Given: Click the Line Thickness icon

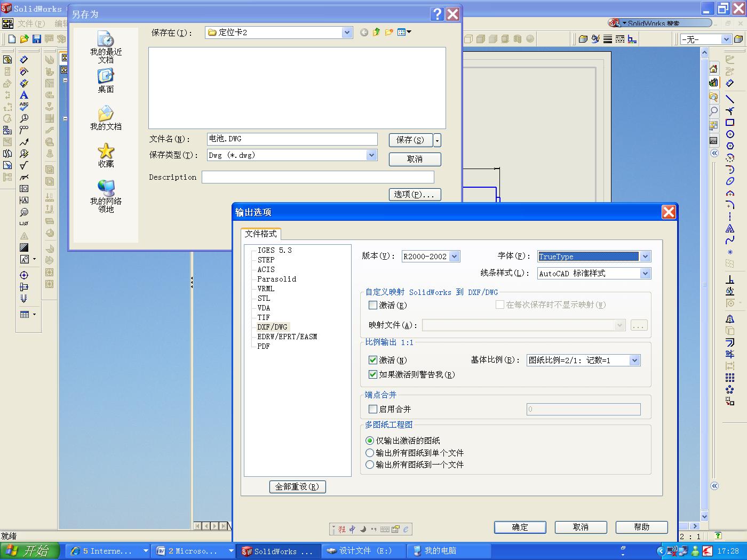Looking at the screenshot, I should [x=608, y=39].
